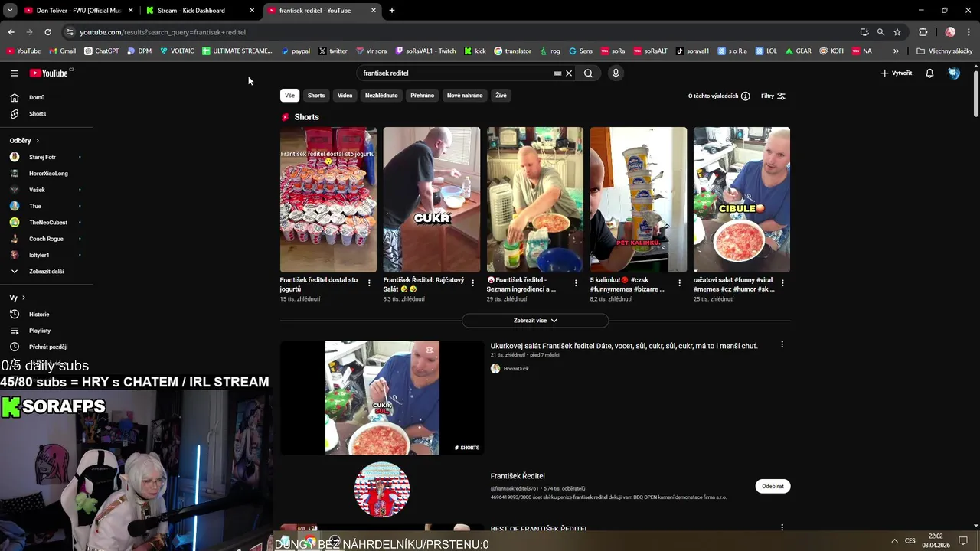Open the HonzaDuck channel link

coord(516,369)
